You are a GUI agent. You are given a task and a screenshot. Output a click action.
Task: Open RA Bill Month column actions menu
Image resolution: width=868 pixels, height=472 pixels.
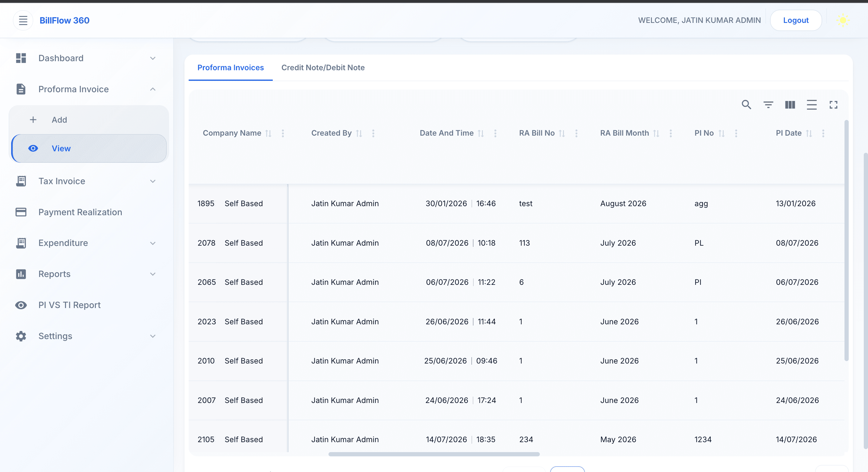671,134
